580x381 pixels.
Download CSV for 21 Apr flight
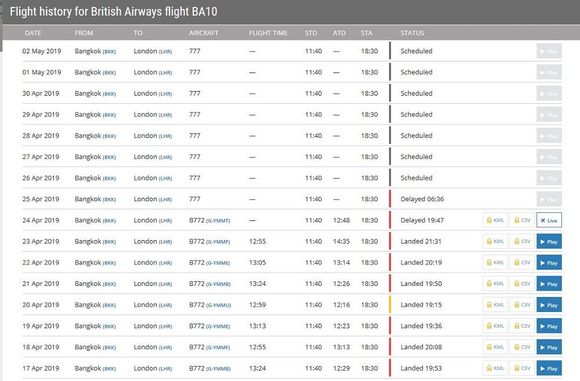point(522,284)
